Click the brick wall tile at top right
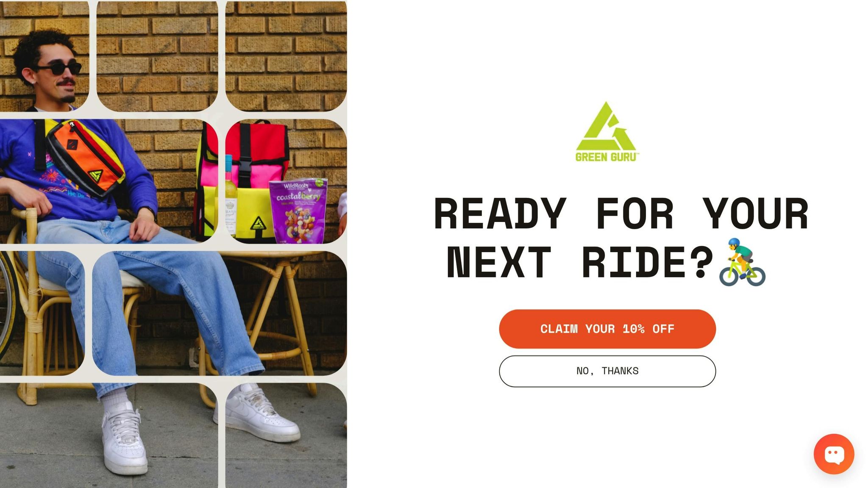Viewport: 868px width, 488px height. 286,56
